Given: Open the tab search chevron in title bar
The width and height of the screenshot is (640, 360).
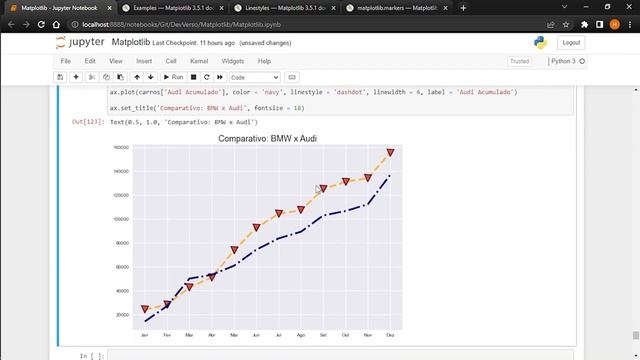Looking at the screenshot, I should click(564, 7).
